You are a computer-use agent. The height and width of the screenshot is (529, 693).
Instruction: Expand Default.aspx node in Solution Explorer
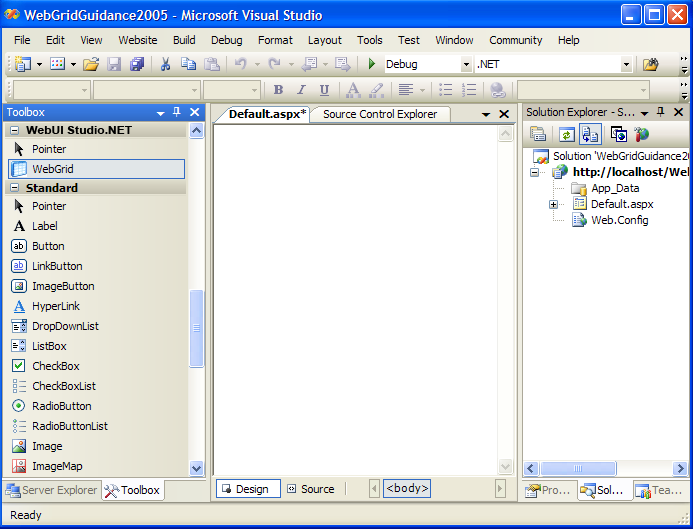point(553,204)
